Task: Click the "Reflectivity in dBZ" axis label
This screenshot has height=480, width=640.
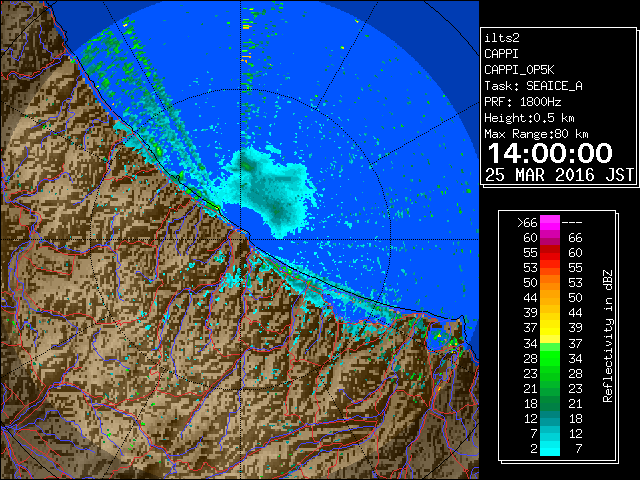Action: click(x=608, y=336)
